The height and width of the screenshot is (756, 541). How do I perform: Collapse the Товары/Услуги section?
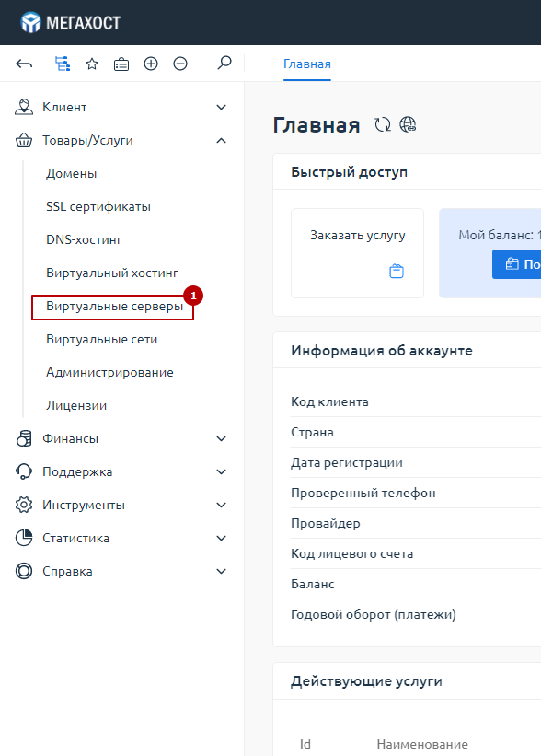pos(121,140)
